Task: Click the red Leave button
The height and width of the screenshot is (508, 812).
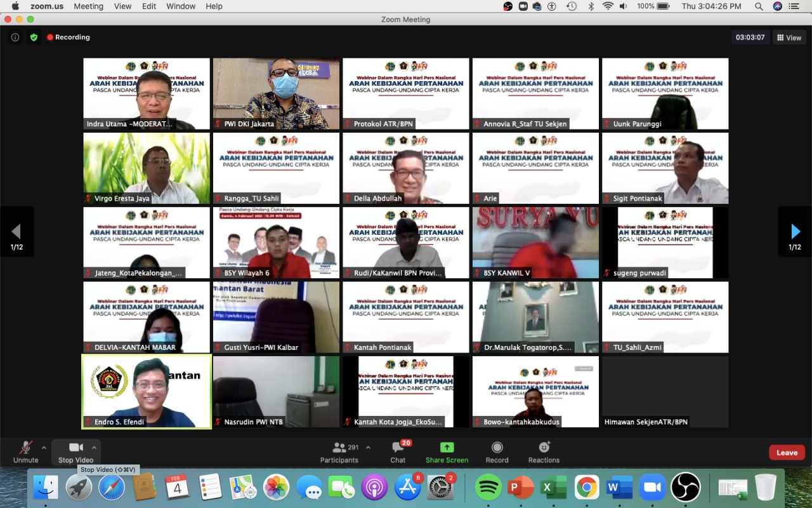Action: (787, 453)
